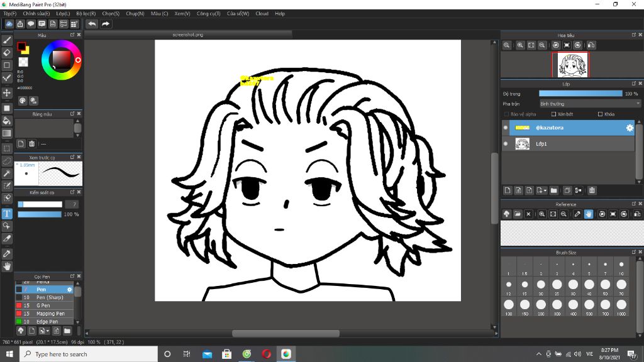Open the Bộ lọc(R) menu
The image size is (644, 362).
point(86,14)
